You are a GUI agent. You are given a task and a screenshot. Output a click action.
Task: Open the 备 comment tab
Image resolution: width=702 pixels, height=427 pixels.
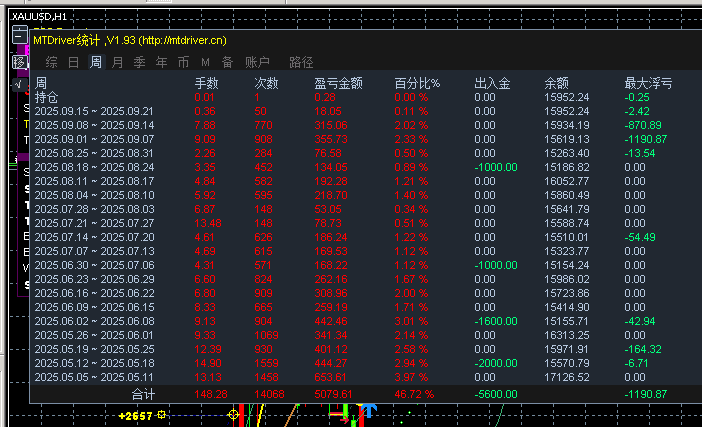[227, 62]
